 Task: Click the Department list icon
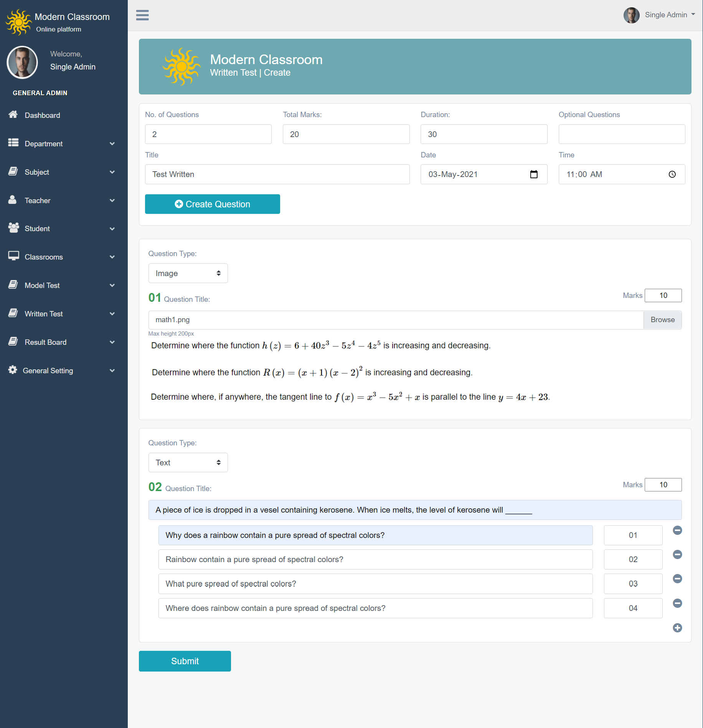pyautogui.click(x=13, y=143)
